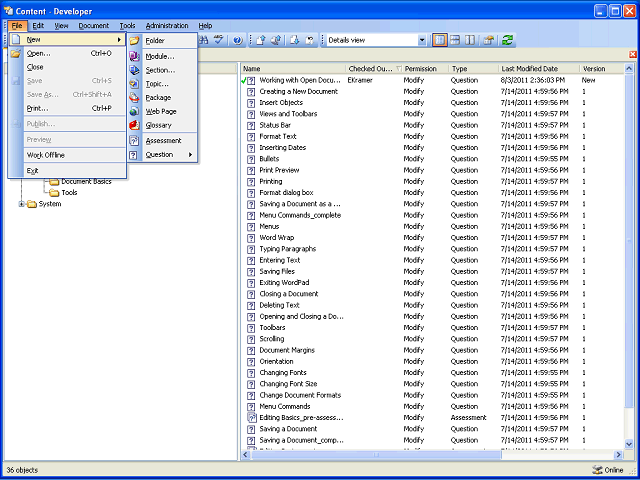640x480 pixels.
Task: Click the Folder icon in New submenu
Action: pos(134,40)
